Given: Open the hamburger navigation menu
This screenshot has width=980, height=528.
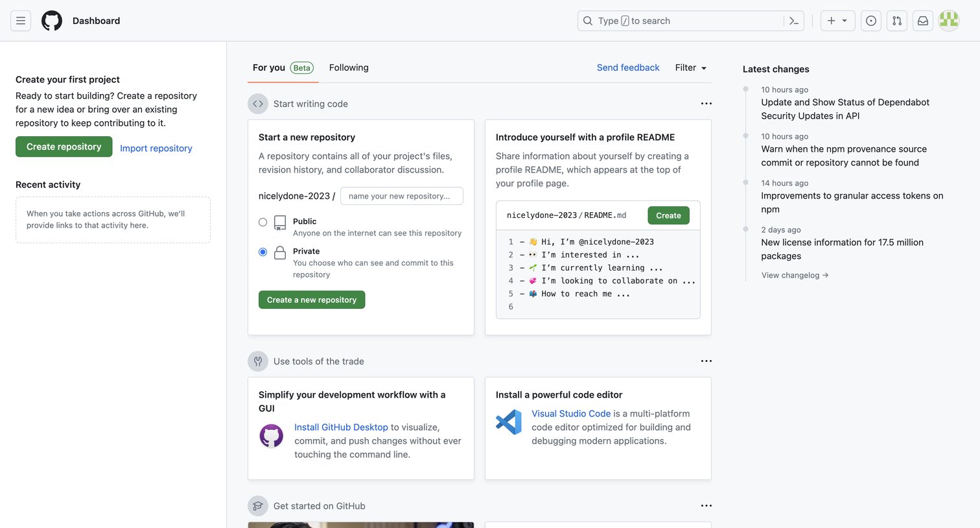Looking at the screenshot, I should pyautogui.click(x=21, y=21).
